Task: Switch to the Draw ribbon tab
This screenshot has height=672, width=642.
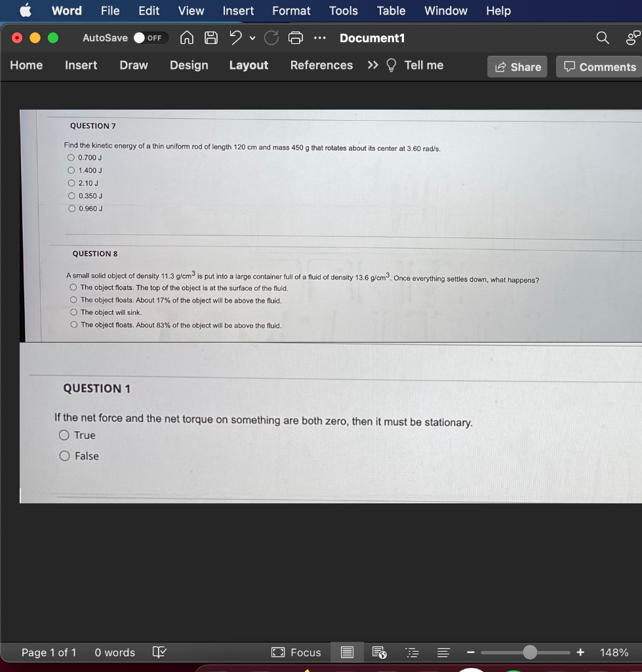Action: tap(134, 65)
